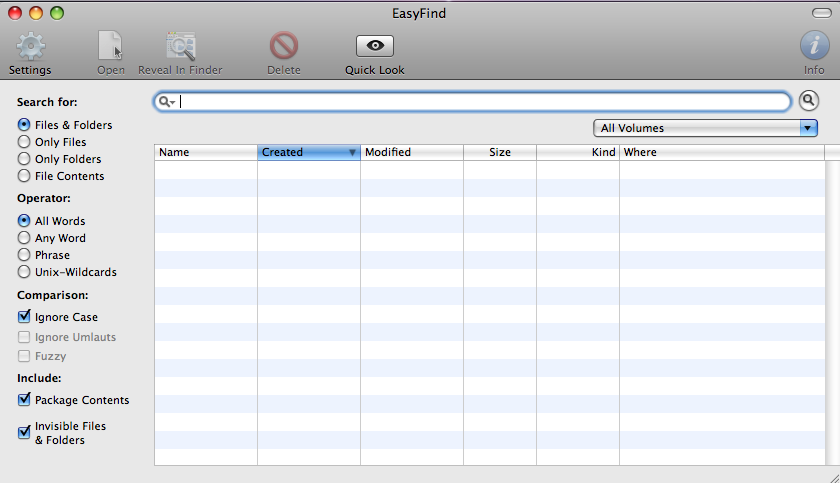Expand the search field magnifier menu
Screen dimensions: 840x483
[x=167, y=102]
